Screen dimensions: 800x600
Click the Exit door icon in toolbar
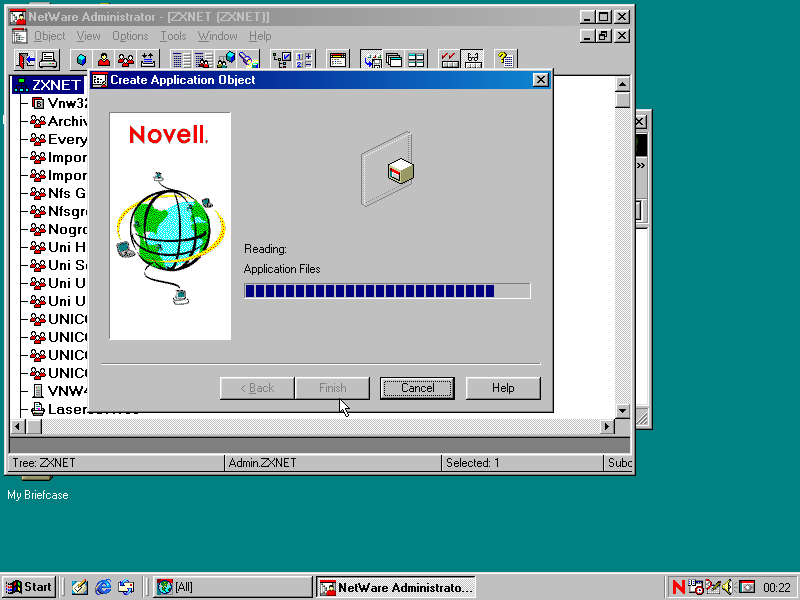point(25,60)
